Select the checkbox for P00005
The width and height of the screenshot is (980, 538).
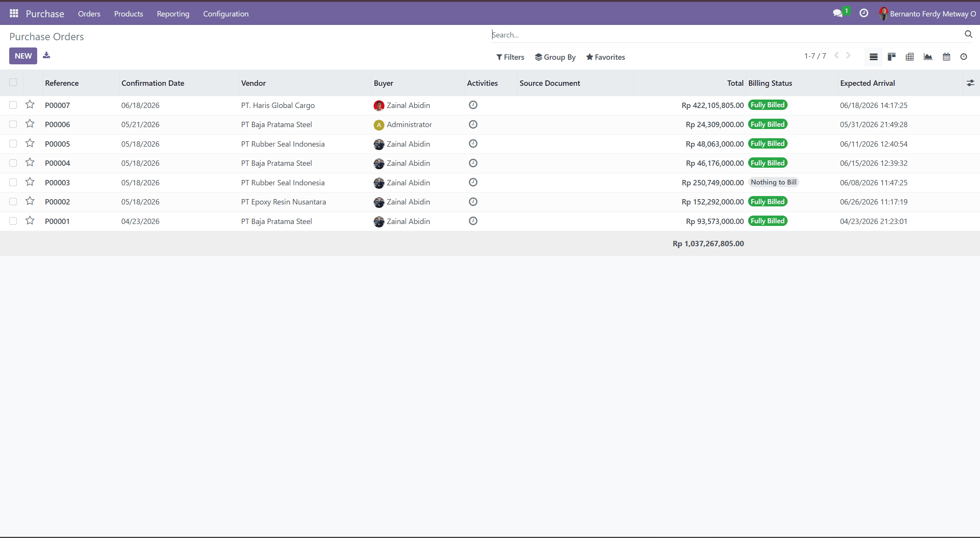[13, 144]
